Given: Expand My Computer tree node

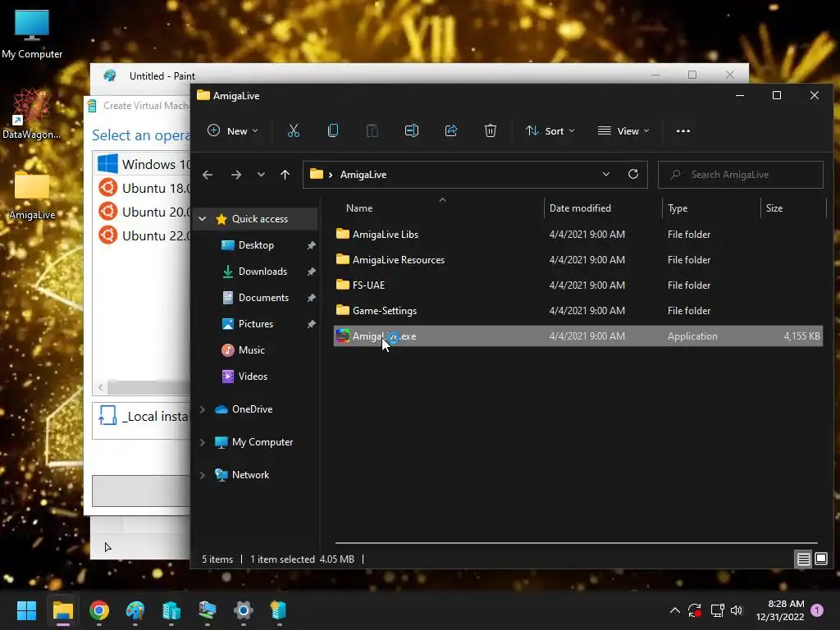Looking at the screenshot, I should (203, 442).
